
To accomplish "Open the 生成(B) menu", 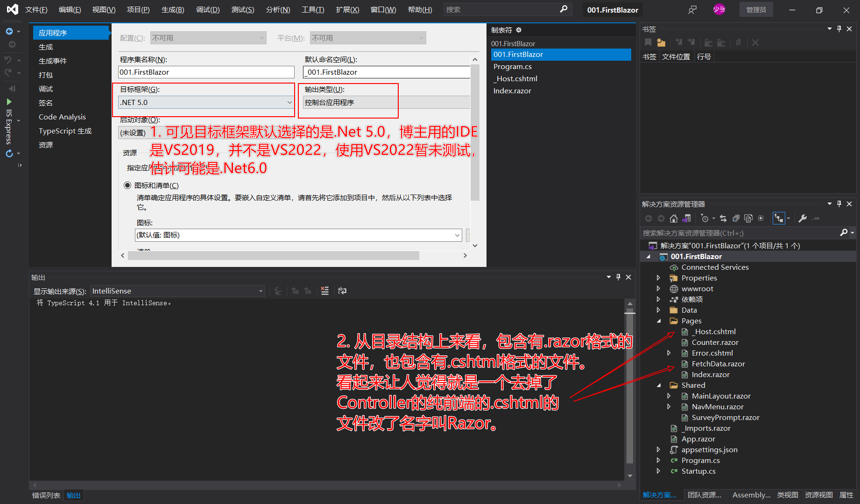I will (x=173, y=10).
